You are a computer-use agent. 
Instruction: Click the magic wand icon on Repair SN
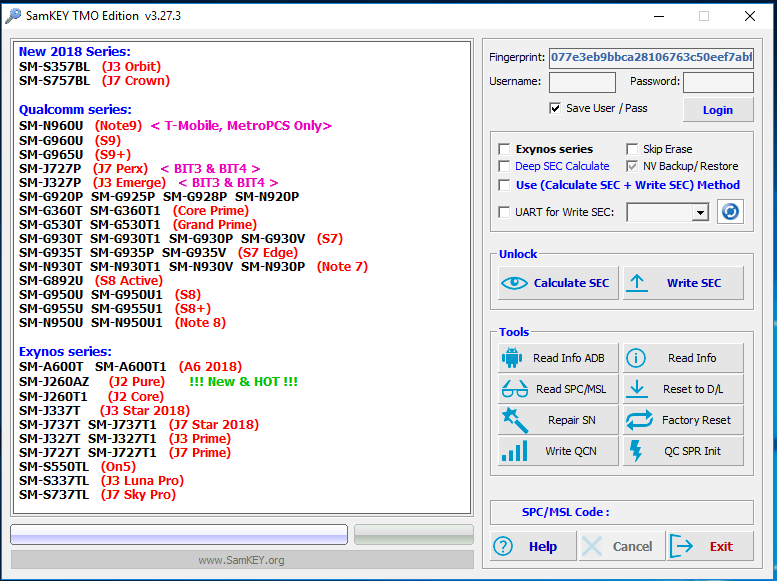[x=514, y=419]
